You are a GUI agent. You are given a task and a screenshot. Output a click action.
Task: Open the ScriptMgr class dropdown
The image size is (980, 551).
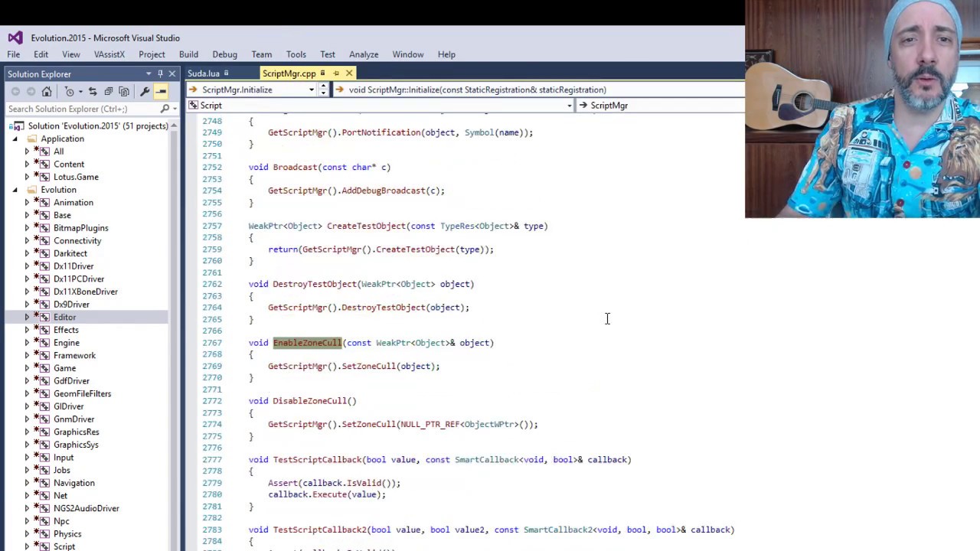[661, 106]
